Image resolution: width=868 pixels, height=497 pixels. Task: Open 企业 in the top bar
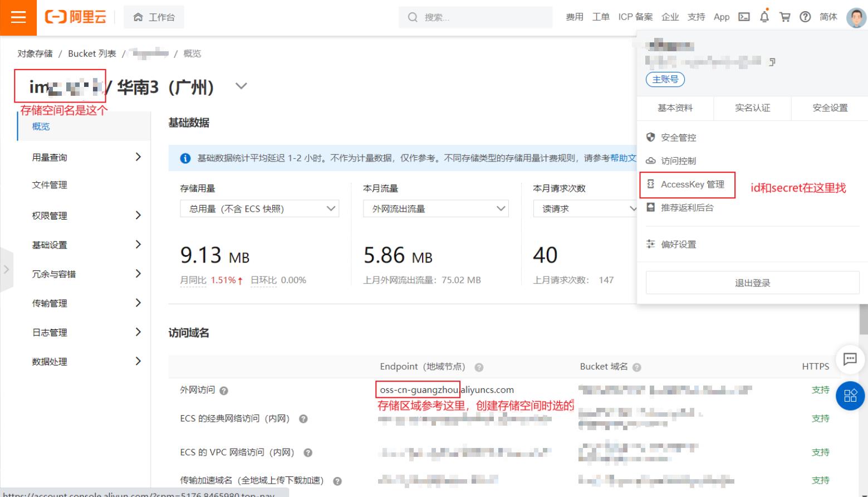[670, 17]
